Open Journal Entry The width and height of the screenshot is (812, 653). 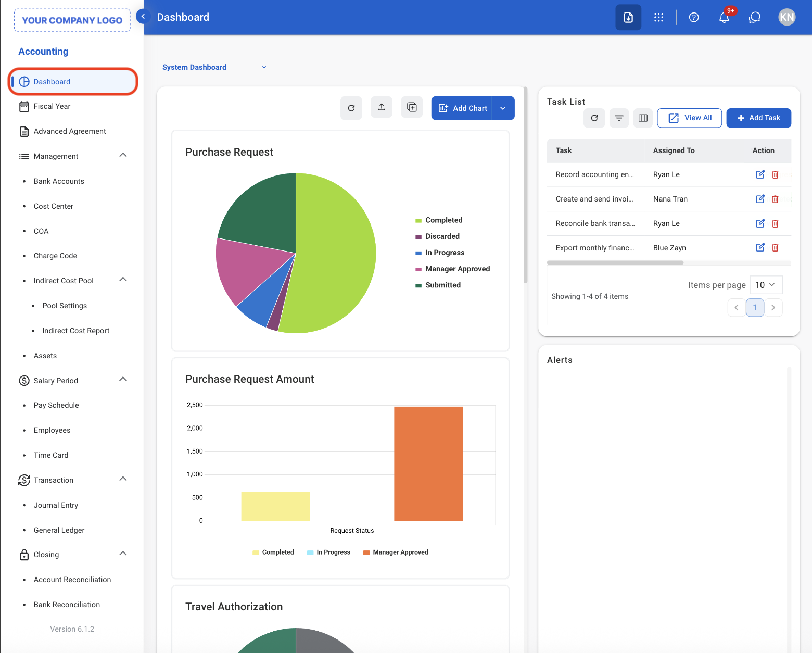point(56,505)
